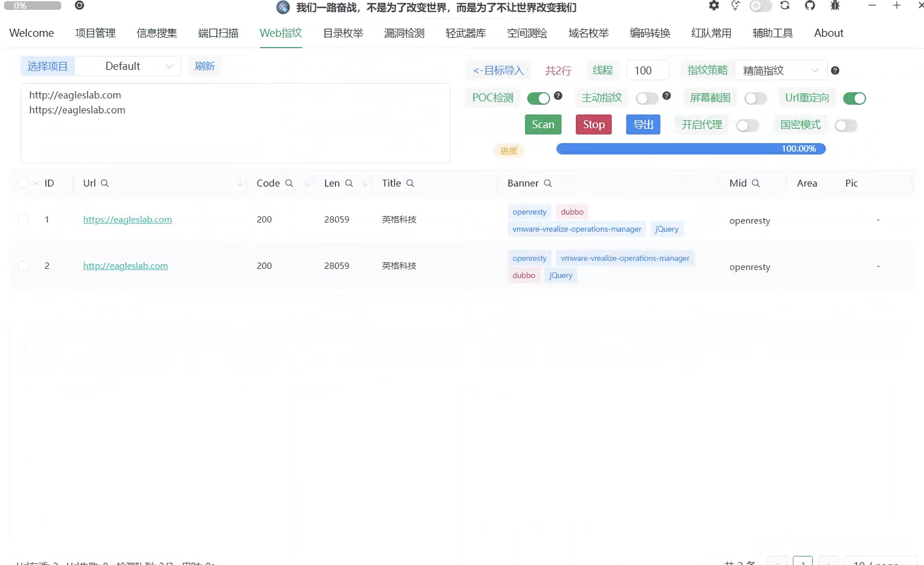Open the https://eagleslab.com link
Screen dimensions: 924x565
click(x=127, y=220)
